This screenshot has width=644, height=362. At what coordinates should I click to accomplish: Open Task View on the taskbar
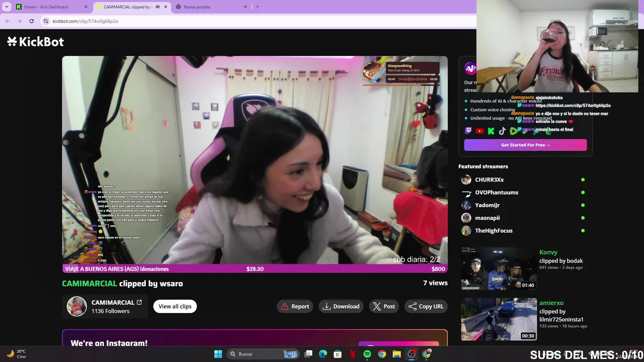[308, 354]
